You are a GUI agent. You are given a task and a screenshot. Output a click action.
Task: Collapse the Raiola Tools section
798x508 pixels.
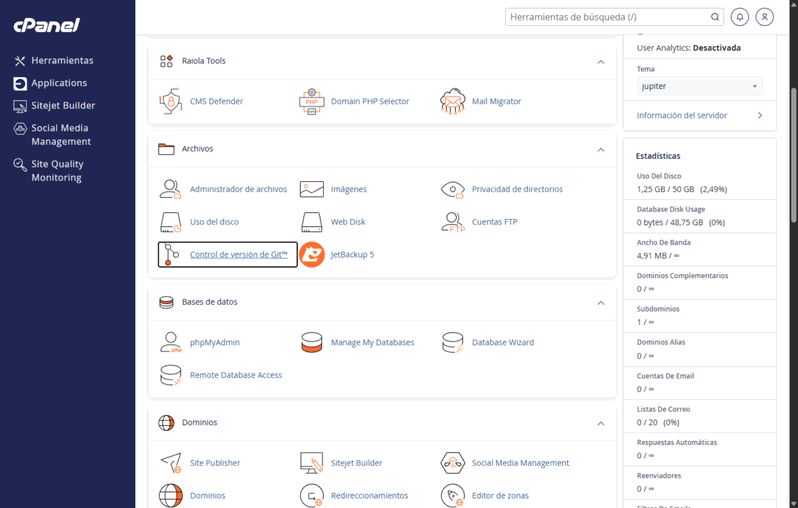(x=601, y=62)
